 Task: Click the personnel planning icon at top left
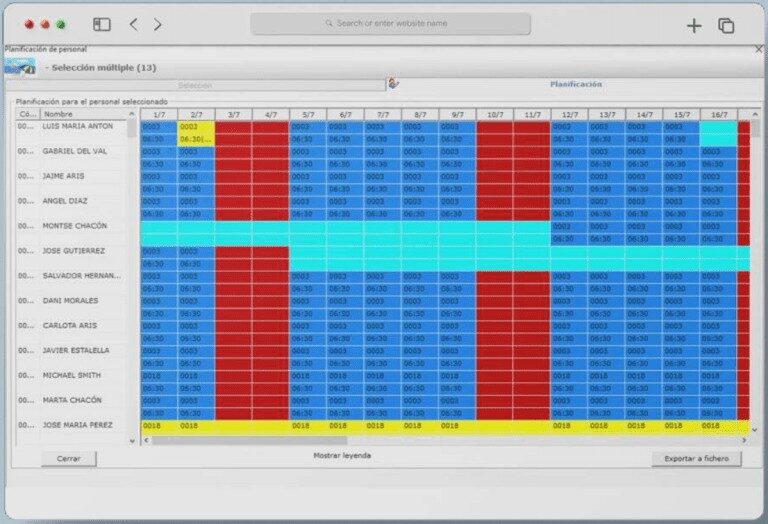[19, 67]
